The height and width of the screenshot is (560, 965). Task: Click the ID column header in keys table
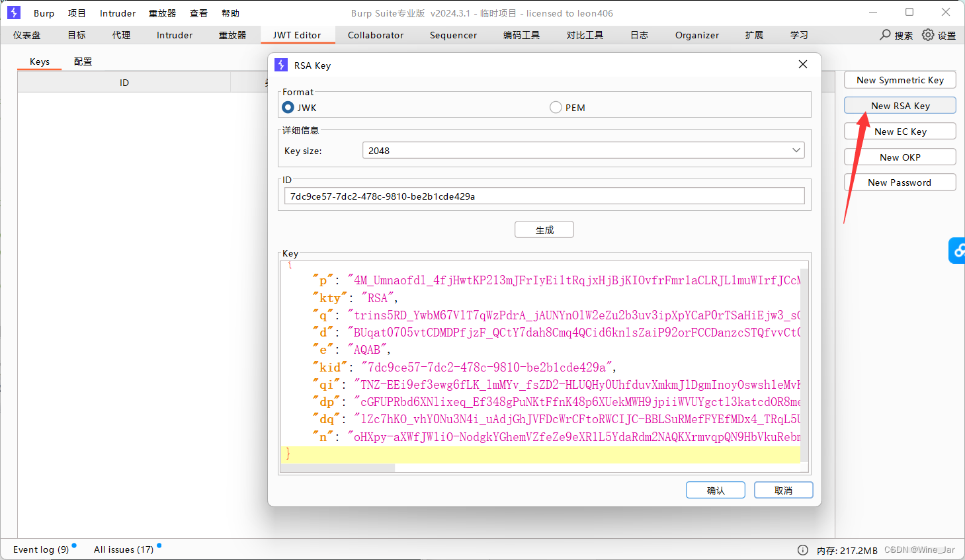click(124, 83)
